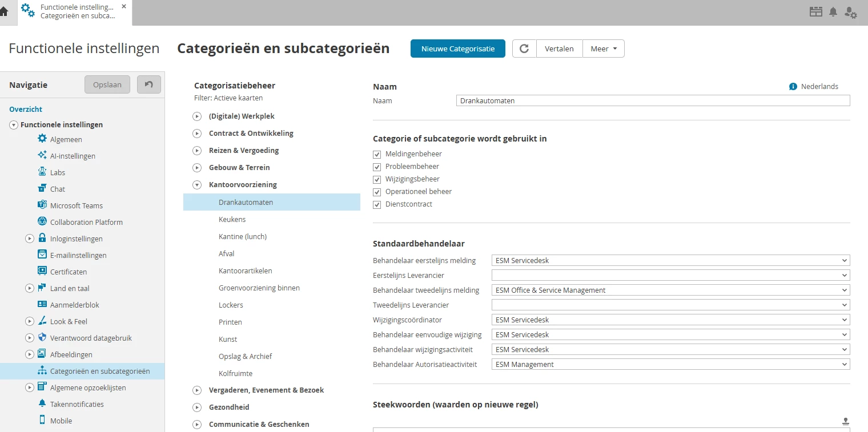Image resolution: width=868 pixels, height=432 pixels.
Task: Open Certificaten icon item
Action: point(42,271)
